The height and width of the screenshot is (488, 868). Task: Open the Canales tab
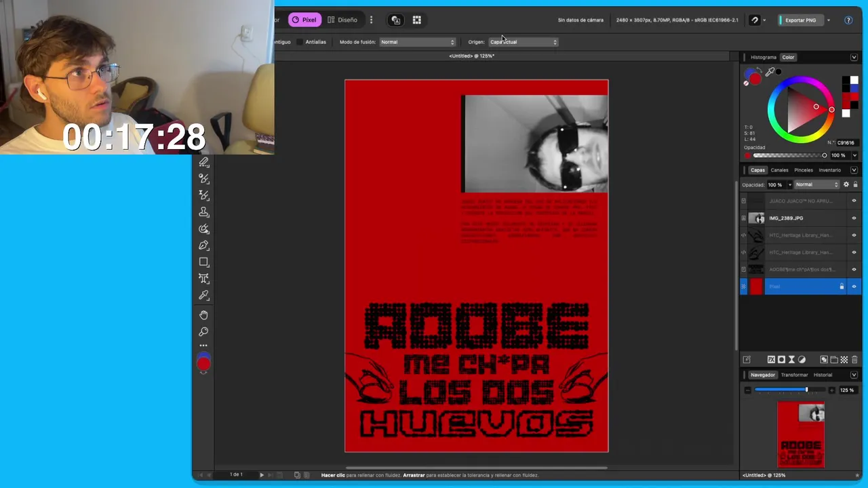click(x=780, y=170)
